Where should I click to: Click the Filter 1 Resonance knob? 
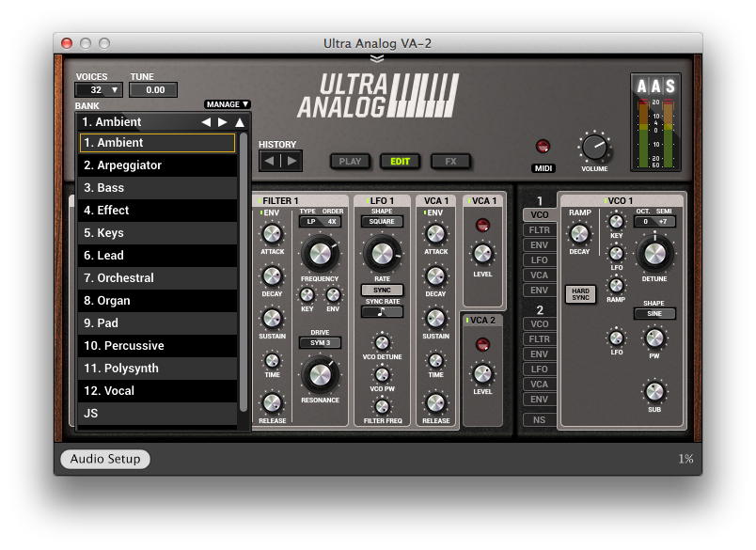pos(320,375)
